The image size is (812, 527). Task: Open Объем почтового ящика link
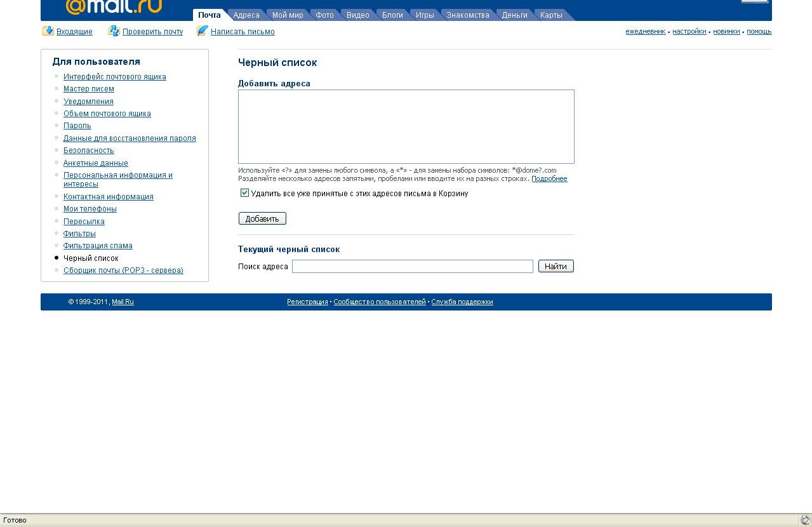(107, 114)
